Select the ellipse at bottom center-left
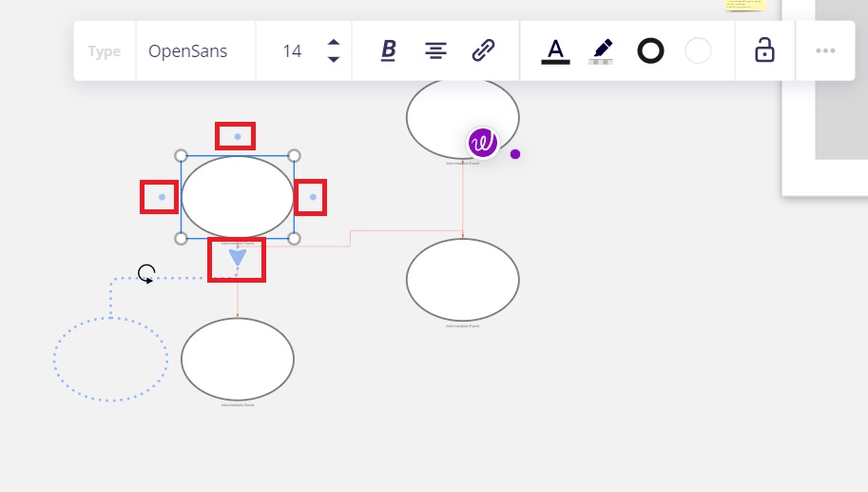This screenshot has height=492, width=868. pos(238,359)
